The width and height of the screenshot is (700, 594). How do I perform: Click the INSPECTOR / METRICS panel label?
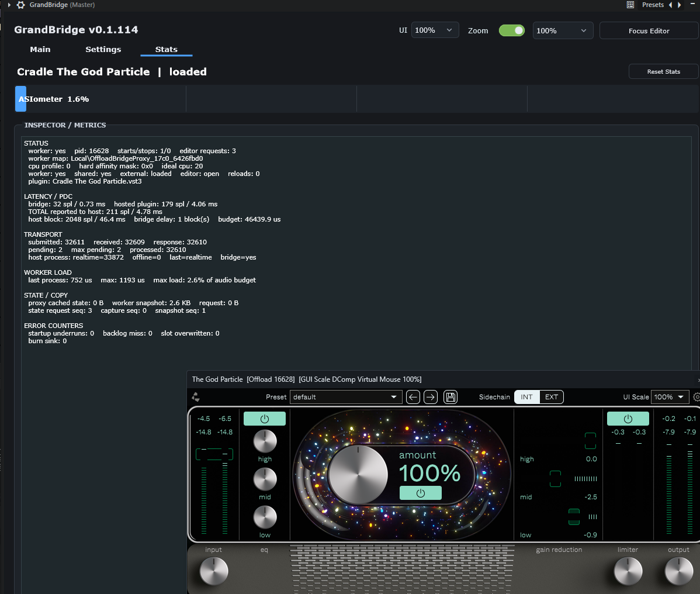point(65,125)
